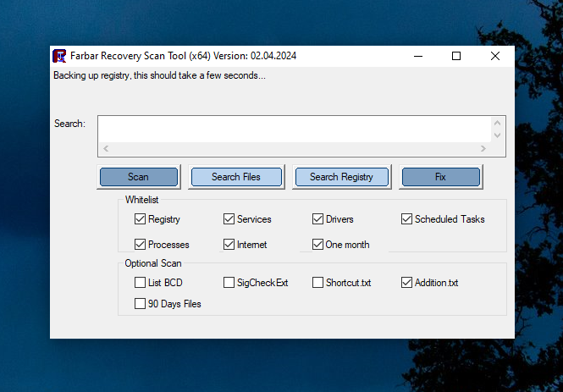Uncheck the Addition.txt option
563x392 pixels.
pos(406,283)
